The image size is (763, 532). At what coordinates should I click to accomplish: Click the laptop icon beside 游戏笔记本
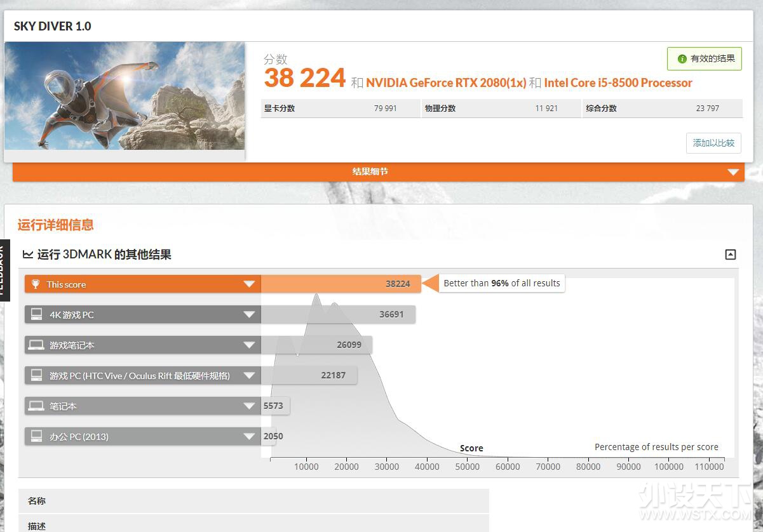tap(36, 345)
